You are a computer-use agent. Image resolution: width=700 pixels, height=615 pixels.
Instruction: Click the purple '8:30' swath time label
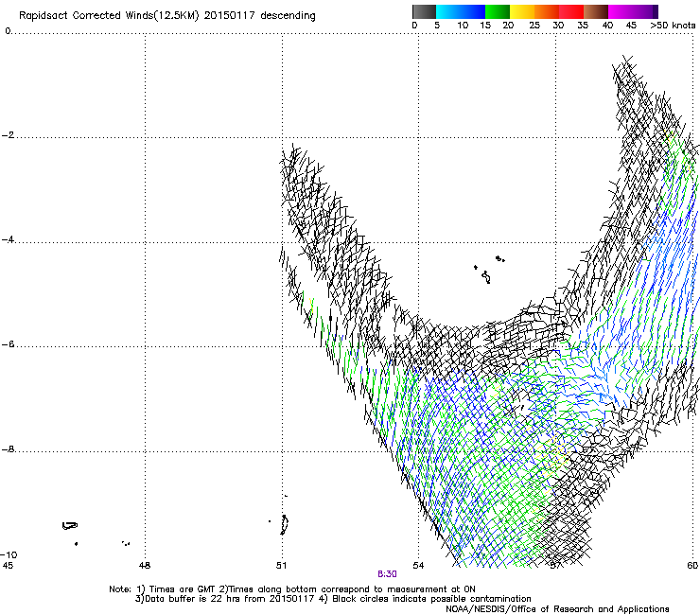tap(387, 574)
